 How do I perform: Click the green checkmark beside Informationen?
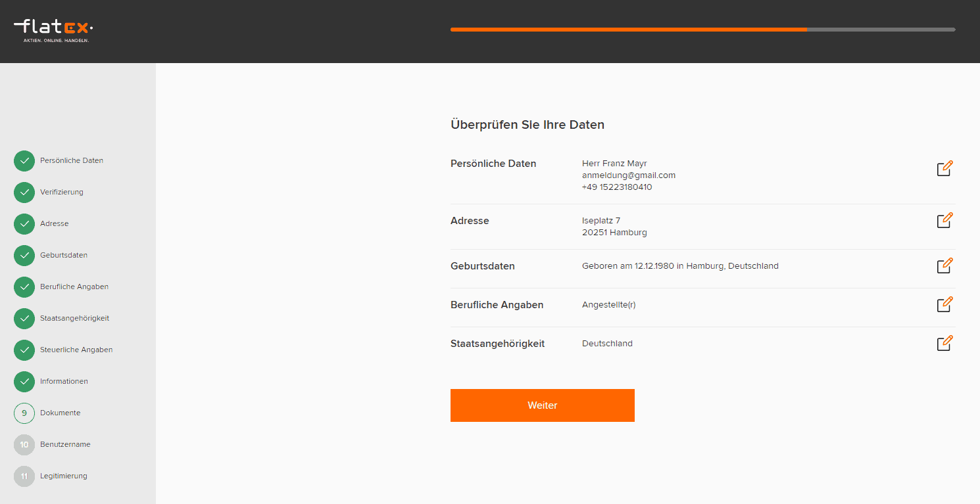(24, 382)
